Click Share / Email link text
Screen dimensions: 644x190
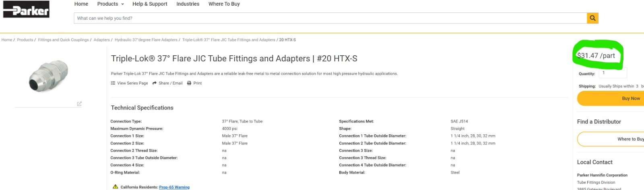[171, 83]
